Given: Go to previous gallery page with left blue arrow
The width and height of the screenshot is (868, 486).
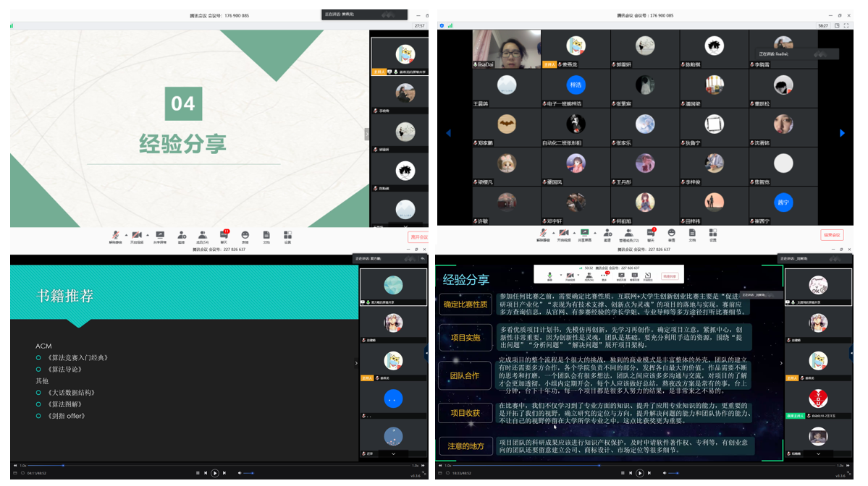Looking at the screenshot, I should coord(448,133).
